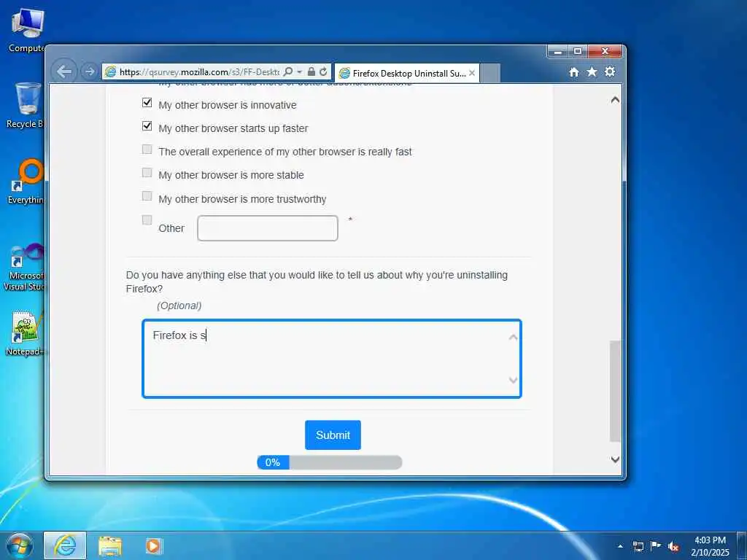
Task: Select Microsoft Visual Studio desktop shortcut
Action: (x=24, y=268)
